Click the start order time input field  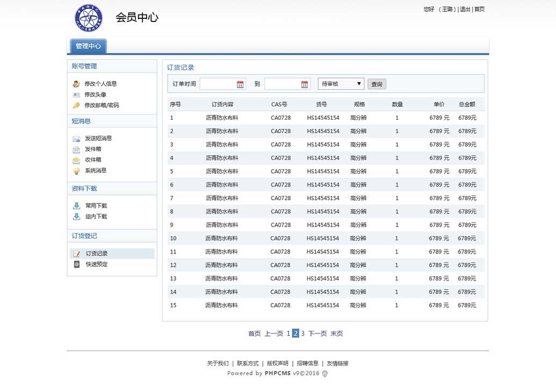tap(218, 84)
